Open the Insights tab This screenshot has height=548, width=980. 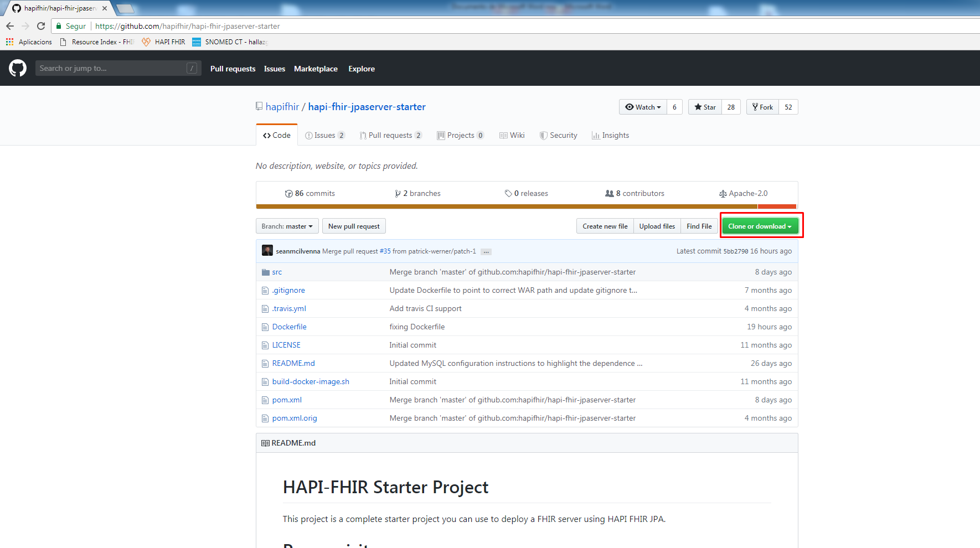coord(610,136)
